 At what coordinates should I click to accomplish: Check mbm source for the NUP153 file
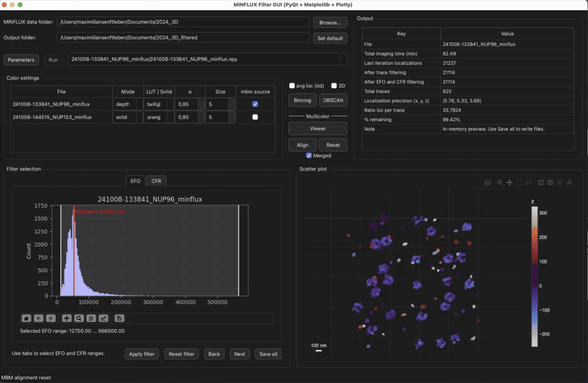(x=255, y=117)
